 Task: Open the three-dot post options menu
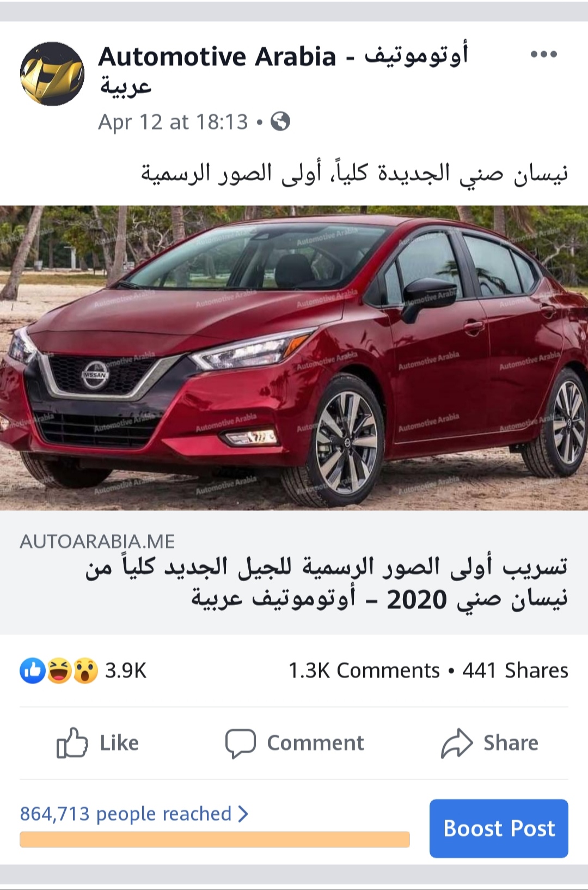[x=543, y=54]
